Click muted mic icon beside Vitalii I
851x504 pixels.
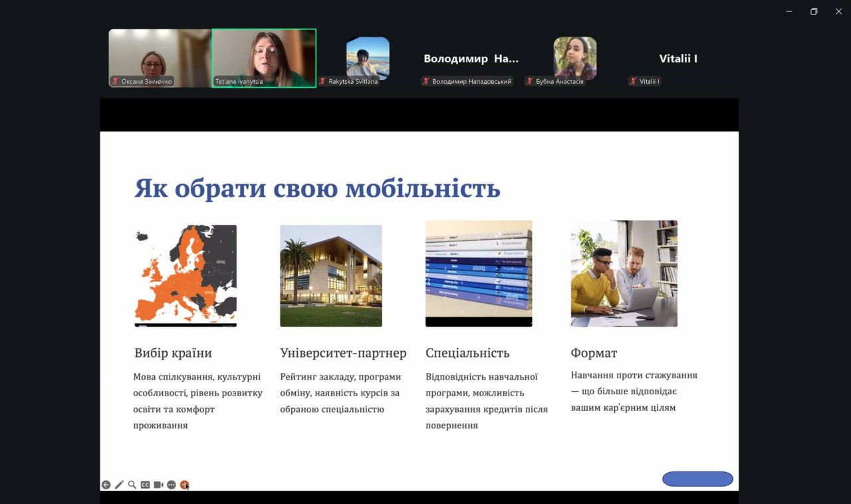pyautogui.click(x=634, y=81)
